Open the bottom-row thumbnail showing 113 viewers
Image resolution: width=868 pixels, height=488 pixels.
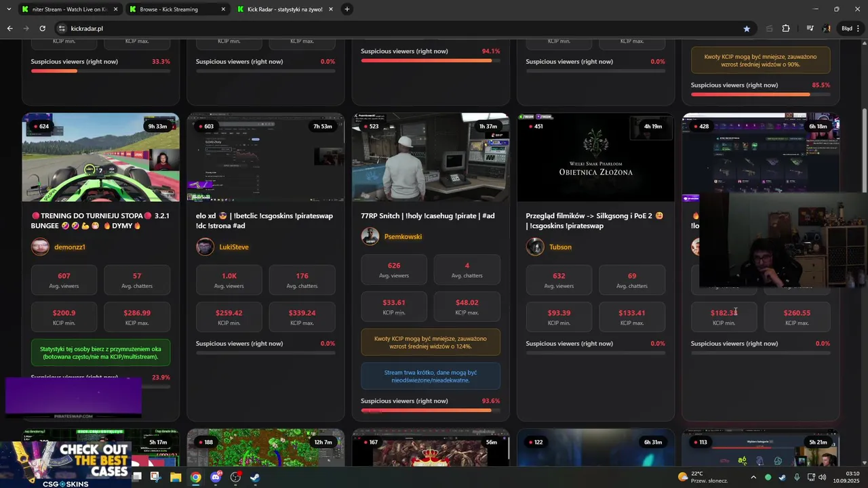click(760, 447)
